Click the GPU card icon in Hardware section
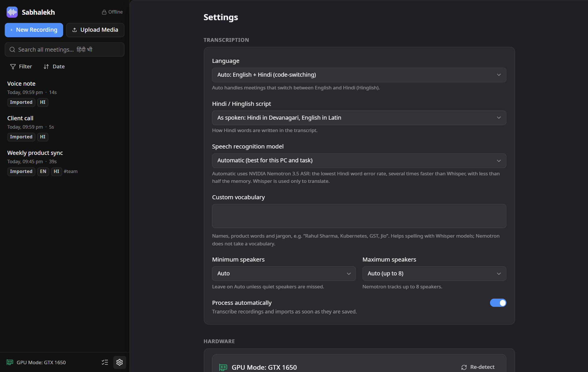 coord(223,367)
